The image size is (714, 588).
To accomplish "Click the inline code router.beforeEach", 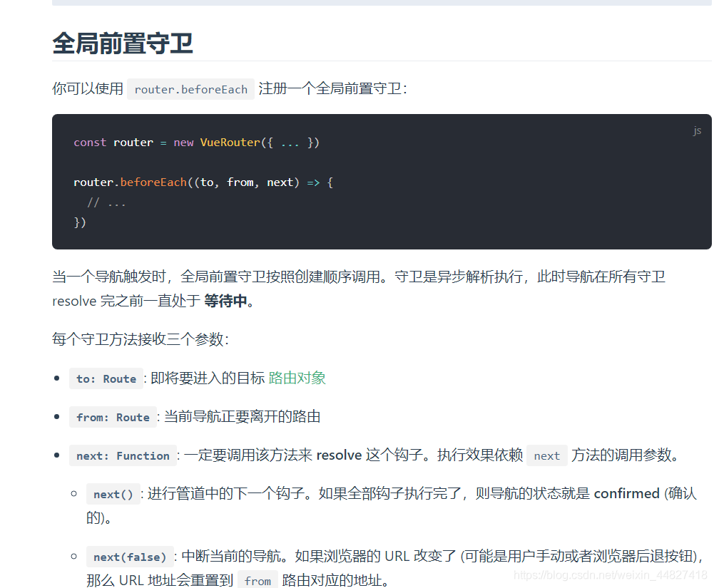I will (x=190, y=89).
